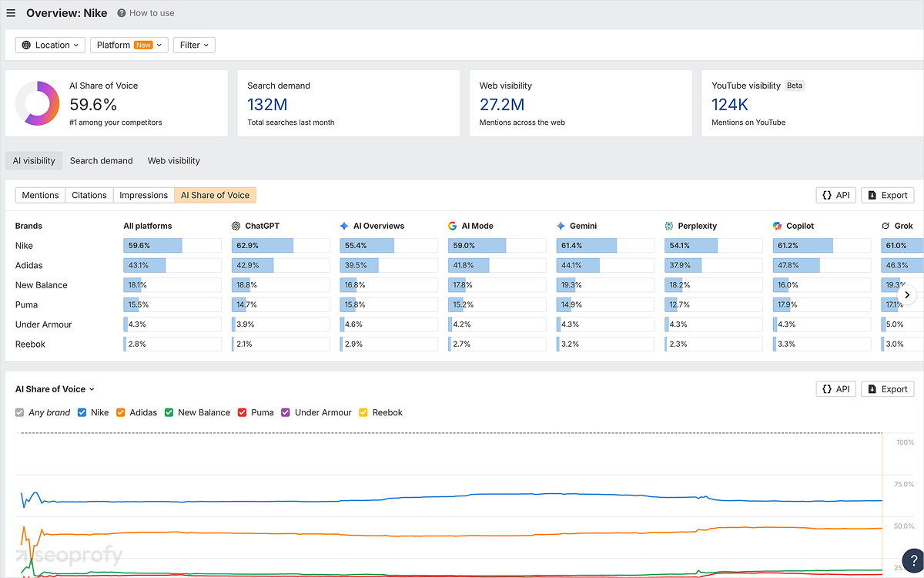This screenshot has width=924, height=578.
Task: Click the Perplexity column header text
Action: point(698,226)
